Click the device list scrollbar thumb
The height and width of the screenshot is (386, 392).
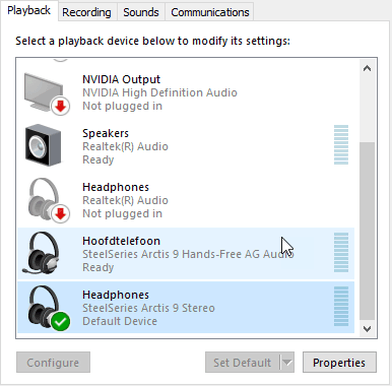[367, 231]
